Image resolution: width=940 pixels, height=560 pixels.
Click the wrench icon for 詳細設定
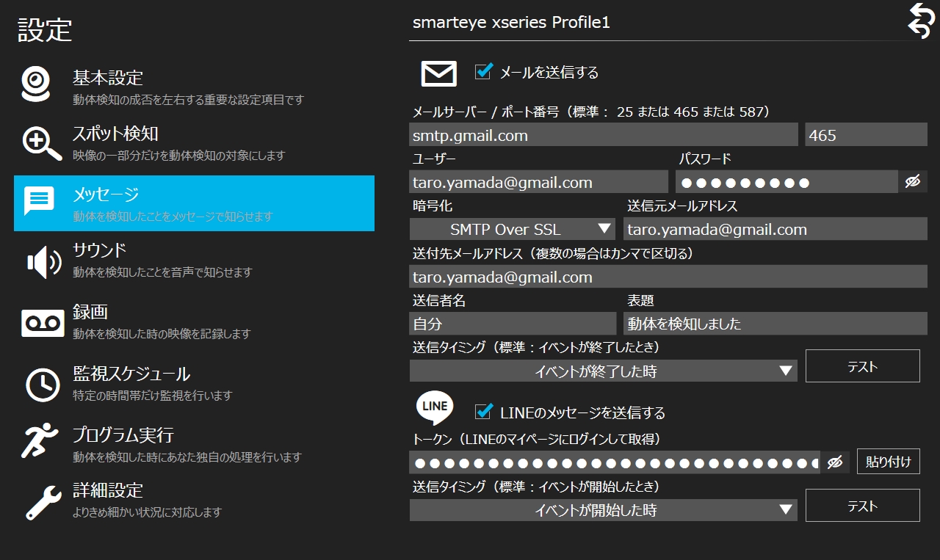pyautogui.click(x=43, y=501)
